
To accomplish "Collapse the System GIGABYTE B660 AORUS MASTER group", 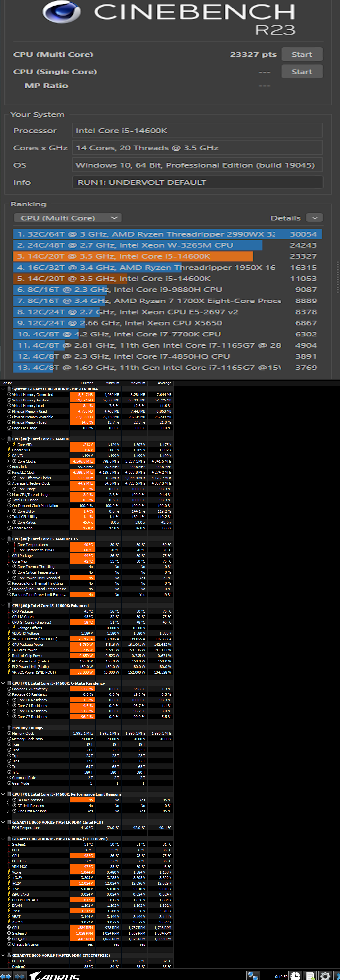I will (x=3, y=389).
